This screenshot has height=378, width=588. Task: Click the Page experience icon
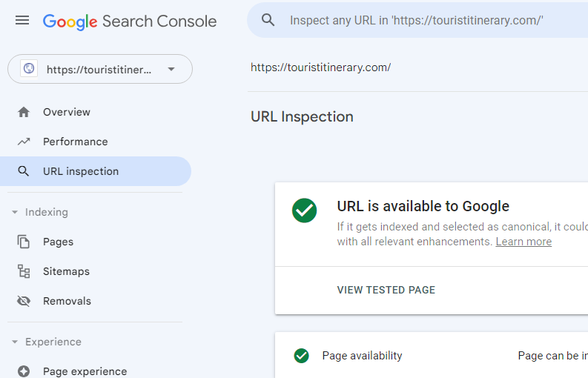click(24, 371)
